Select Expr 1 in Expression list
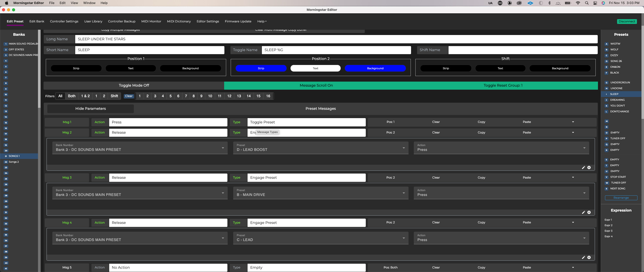Viewport: 644px width, 272px height. click(x=608, y=220)
